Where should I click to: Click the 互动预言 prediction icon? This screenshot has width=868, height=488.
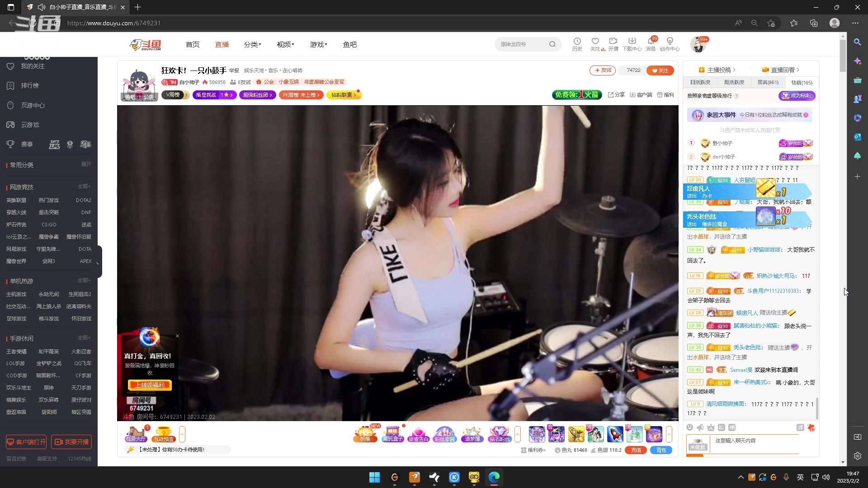(x=163, y=434)
